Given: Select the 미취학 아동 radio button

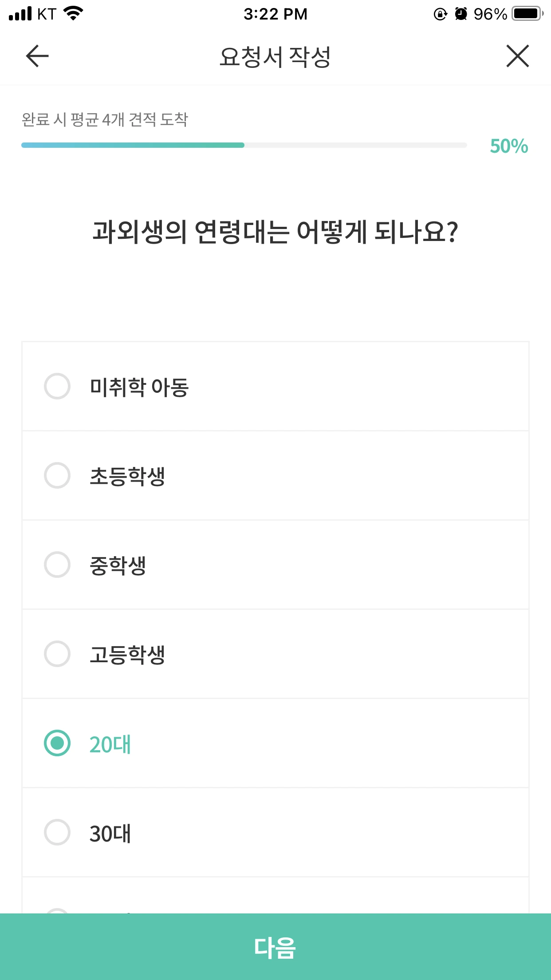Looking at the screenshot, I should (x=57, y=387).
